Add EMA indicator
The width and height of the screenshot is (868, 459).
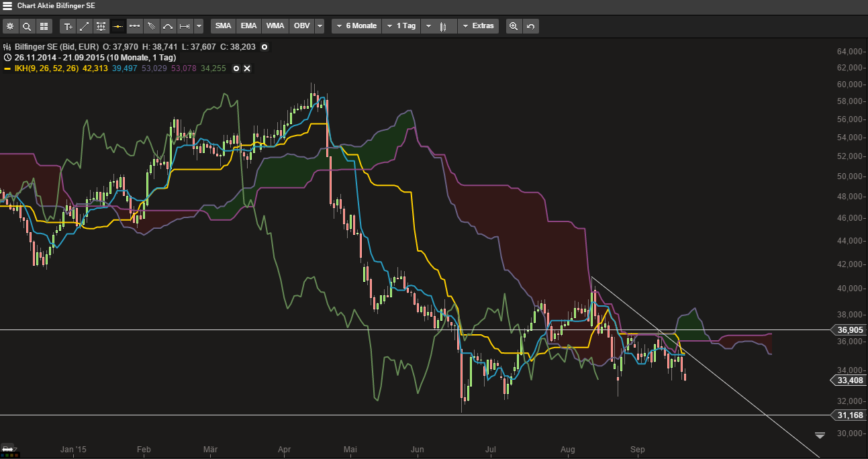pyautogui.click(x=249, y=26)
